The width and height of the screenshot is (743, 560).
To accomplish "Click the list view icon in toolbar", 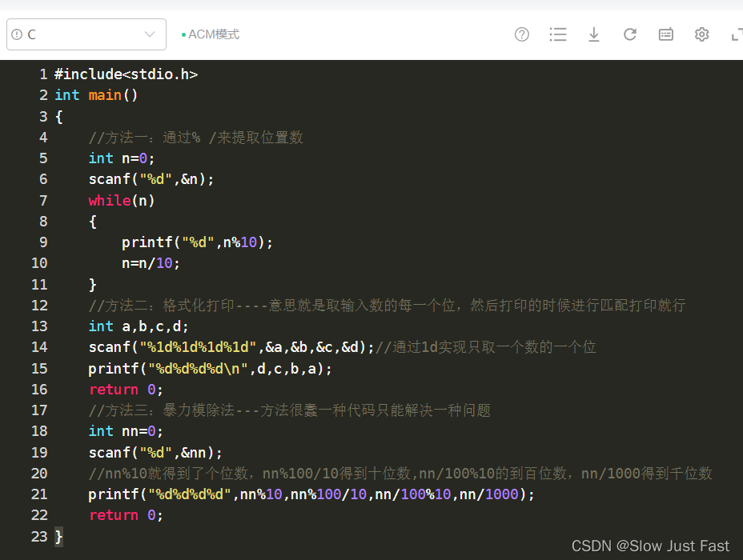I will (x=558, y=34).
